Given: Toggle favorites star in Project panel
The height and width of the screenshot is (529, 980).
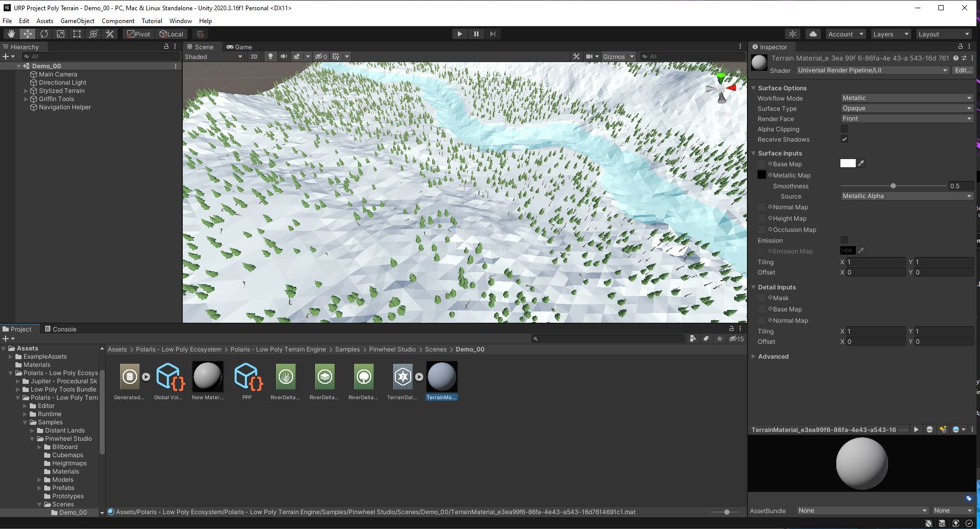Looking at the screenshot, I should (720, 339).
